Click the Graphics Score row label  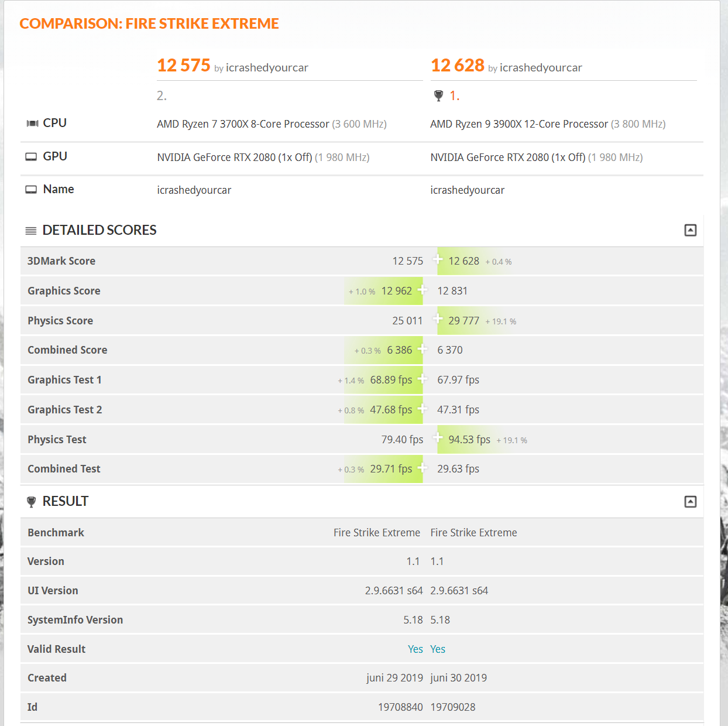[64, 291]
